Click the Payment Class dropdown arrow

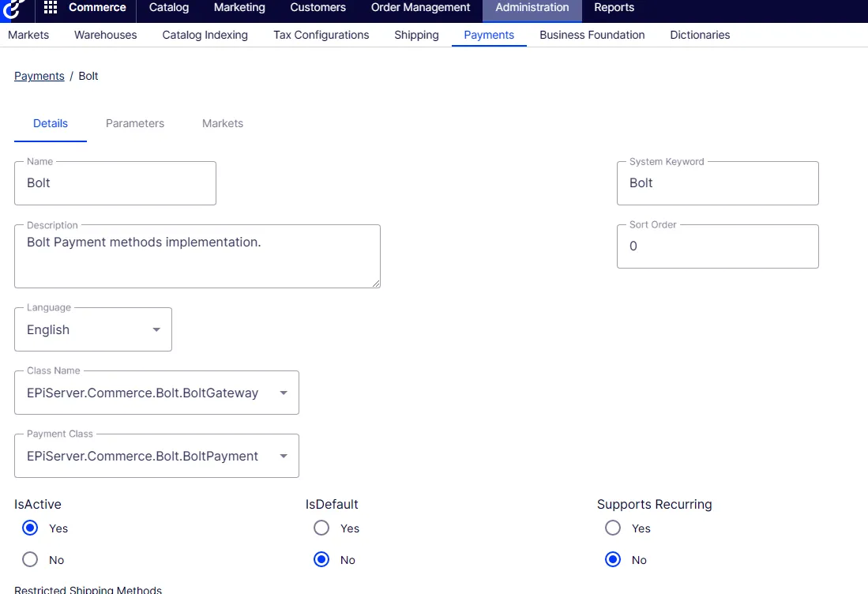(284, 456)
